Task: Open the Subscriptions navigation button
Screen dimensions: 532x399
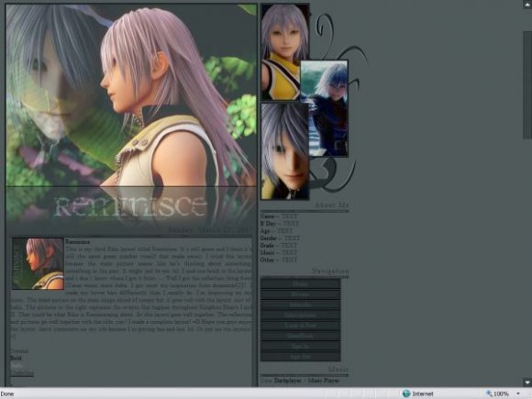Action: pyautogui.click(x=300, y=316)
